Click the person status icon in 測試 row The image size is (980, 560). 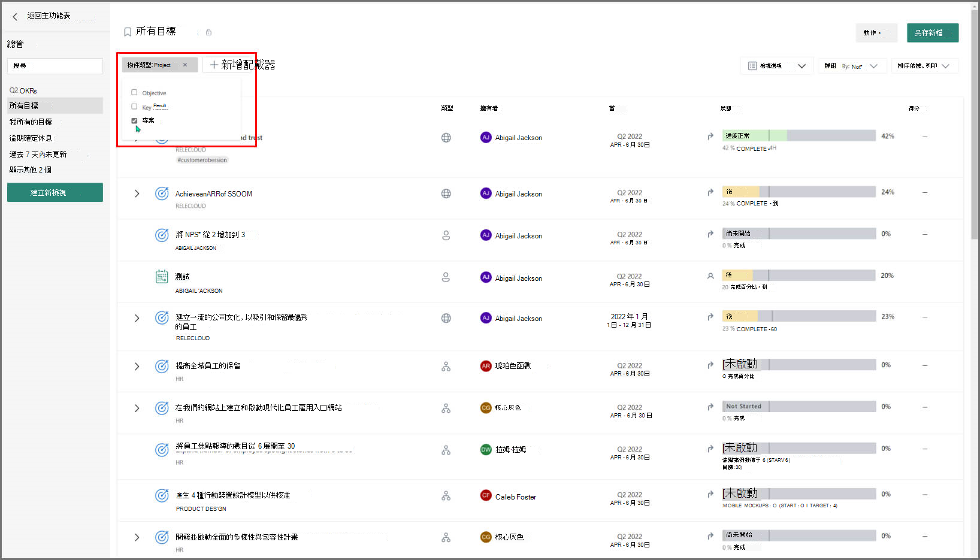tap(710, 276)
